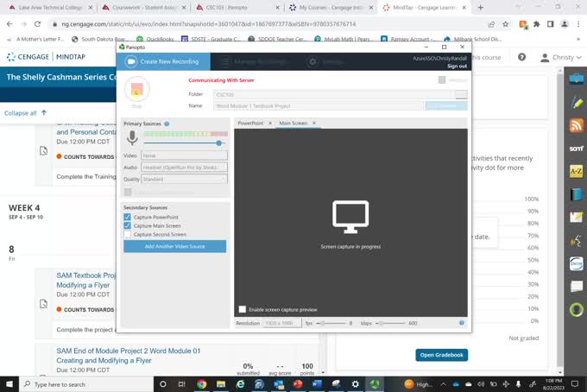The width and height of the screenshot is (587, 392).
Task: Click the taskbar search box
Action: [x=86, y=384]
